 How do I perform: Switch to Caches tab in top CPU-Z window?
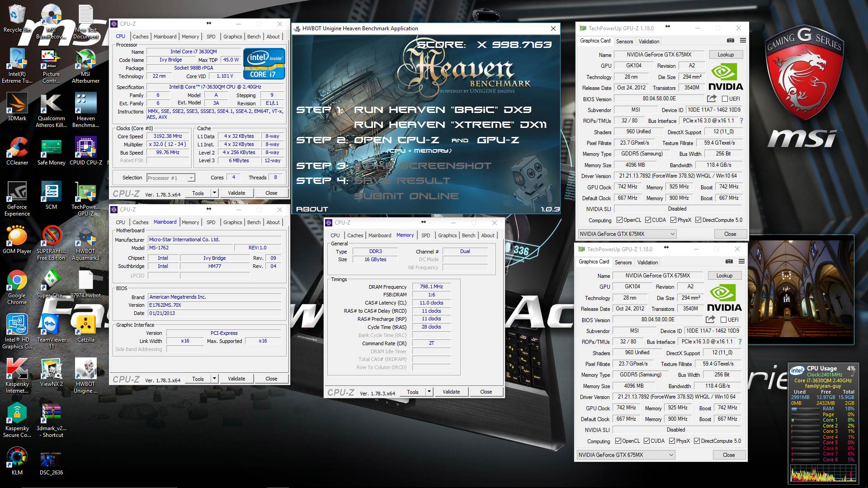pos(140,37)
